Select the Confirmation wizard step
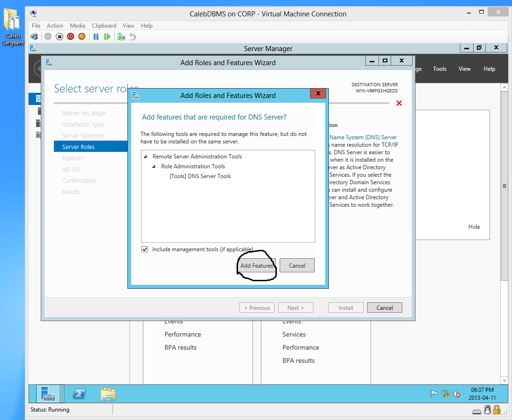Screen dimensions: 512x420 coord(79,180)
